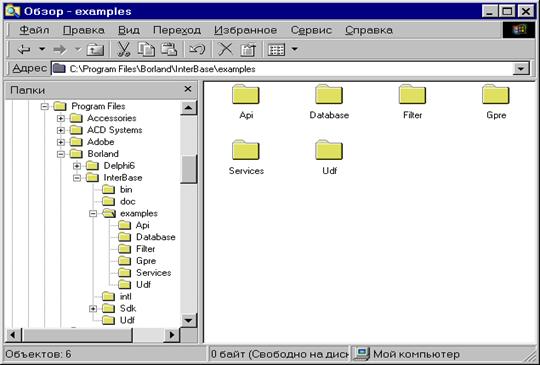540x365 pixels.
Task: Select bin folder in tree
Action: coord(126,190)
